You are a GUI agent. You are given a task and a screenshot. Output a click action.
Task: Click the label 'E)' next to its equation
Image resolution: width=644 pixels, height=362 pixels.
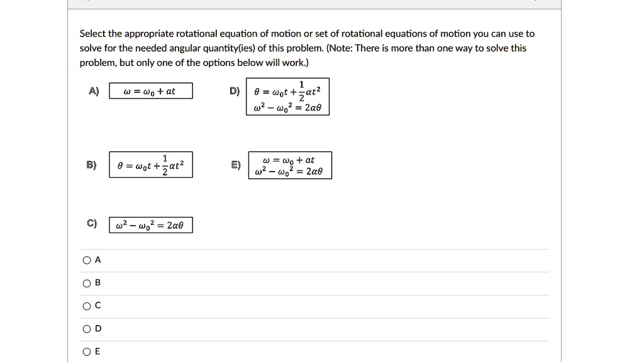click(x=235, y=164)
